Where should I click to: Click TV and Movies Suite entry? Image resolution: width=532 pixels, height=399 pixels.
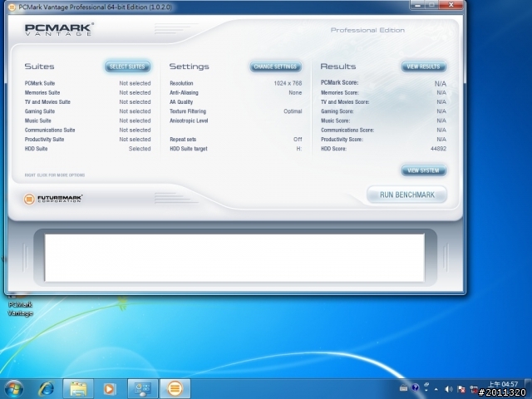tap(87, 101)
